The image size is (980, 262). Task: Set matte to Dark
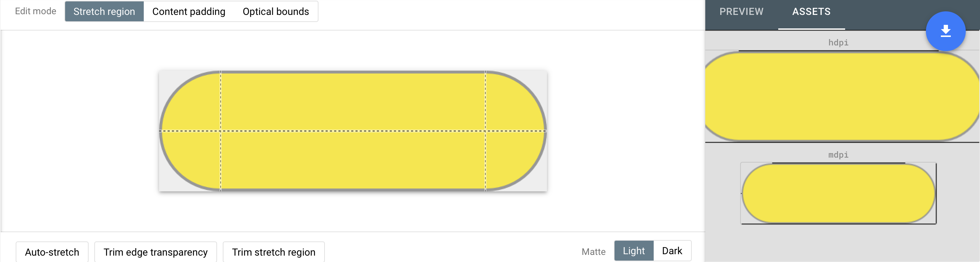click(672, 251)
